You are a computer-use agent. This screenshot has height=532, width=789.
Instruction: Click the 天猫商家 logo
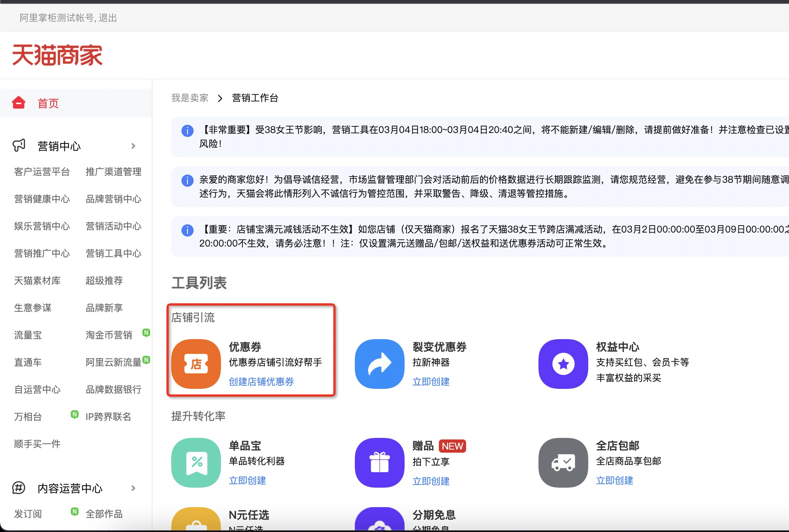coord(58,55)
